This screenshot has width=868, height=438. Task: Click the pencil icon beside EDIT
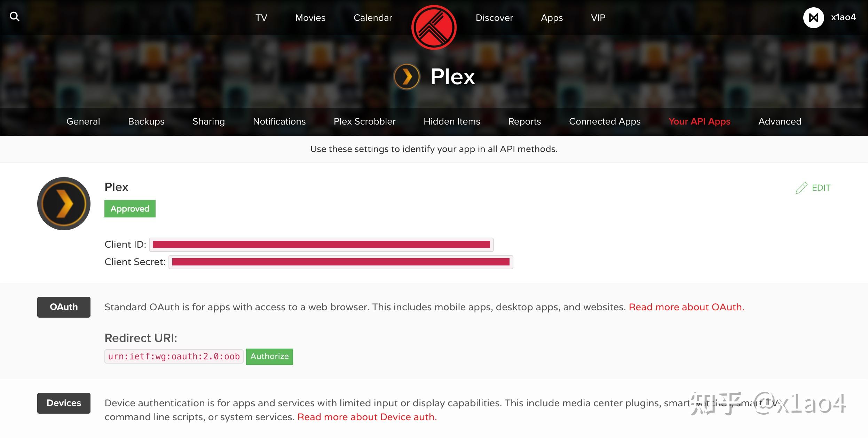click(802, 188)
